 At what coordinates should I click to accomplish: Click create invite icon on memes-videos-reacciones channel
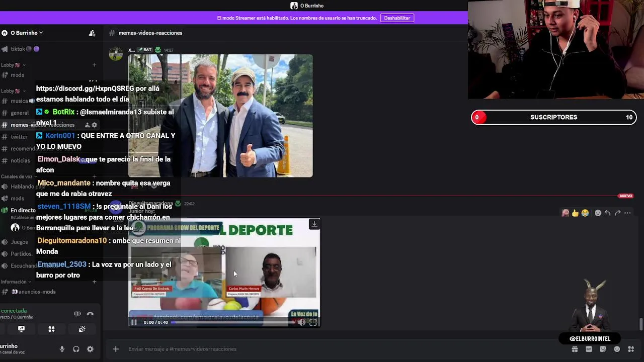[87, 125]
